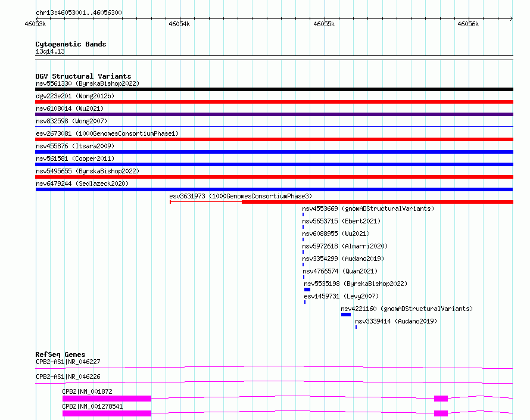Open nsv6108014 (Wu2021) variant label
Screen dimensions: 530x420
(x=70, y=108)
